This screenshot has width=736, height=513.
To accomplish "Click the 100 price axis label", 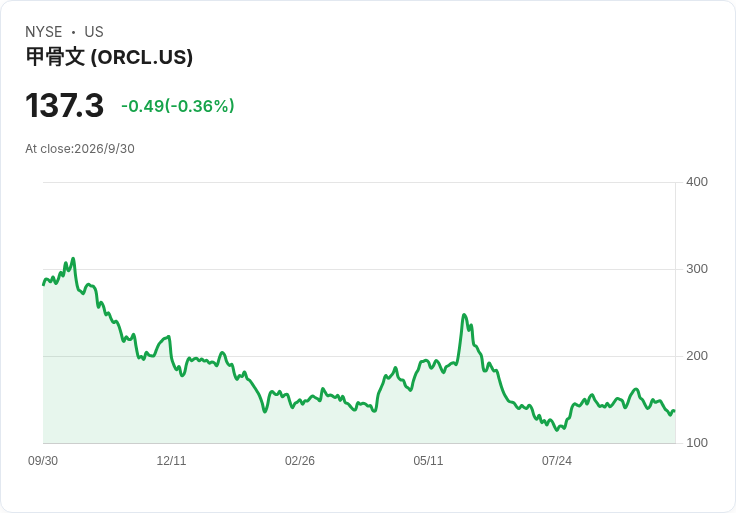I will pos(697,443).
